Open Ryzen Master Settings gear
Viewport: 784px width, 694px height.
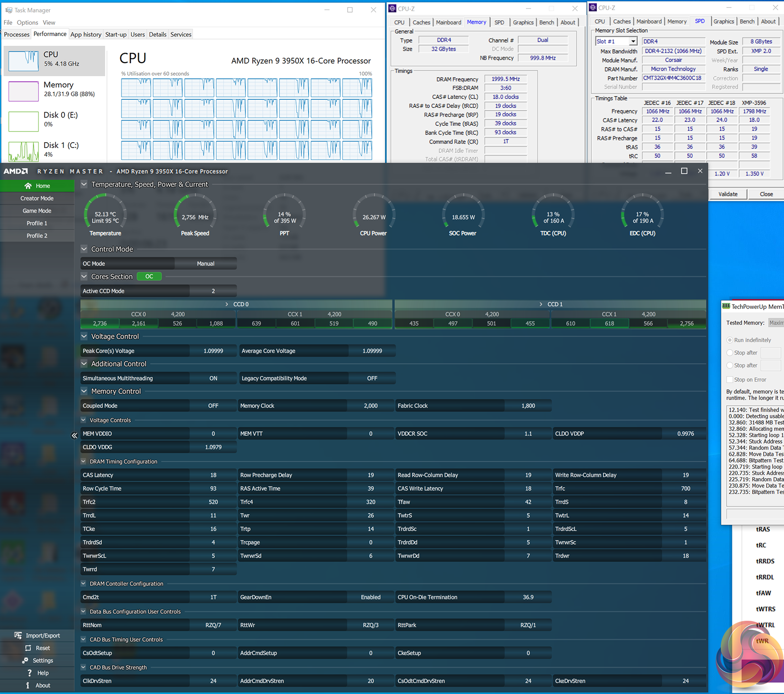click(25, 660)
